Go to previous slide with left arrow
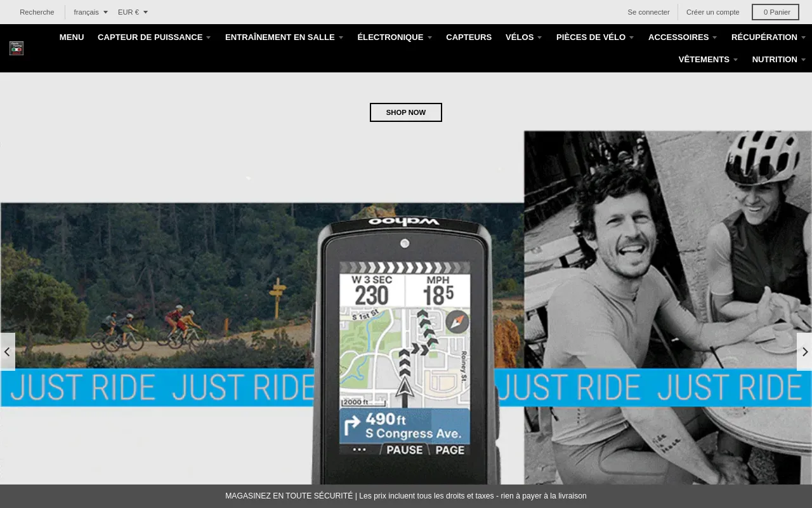 [x=7, y=352]
